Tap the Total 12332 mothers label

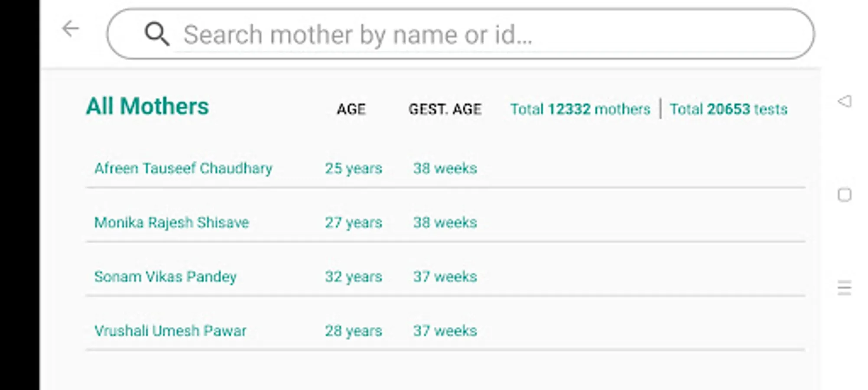coord(580,109)
